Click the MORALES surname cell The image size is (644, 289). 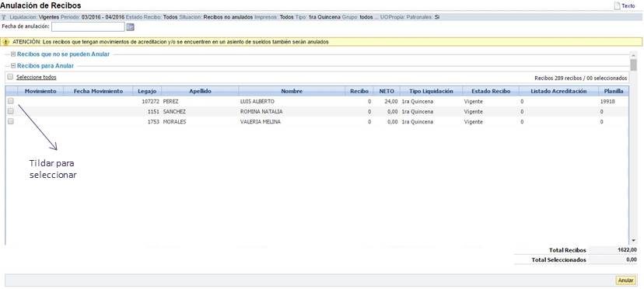[174, 122]
